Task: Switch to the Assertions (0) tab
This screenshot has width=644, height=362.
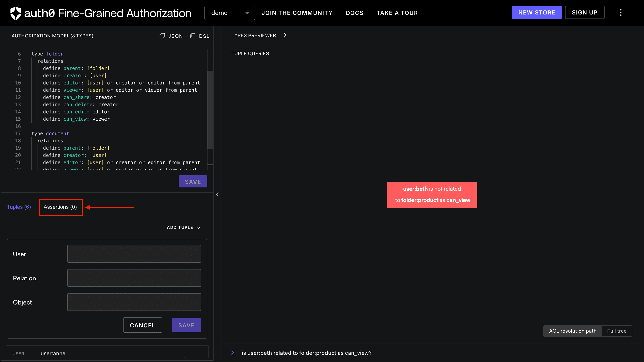Action: pyautogui.click(x=60, y=207)
